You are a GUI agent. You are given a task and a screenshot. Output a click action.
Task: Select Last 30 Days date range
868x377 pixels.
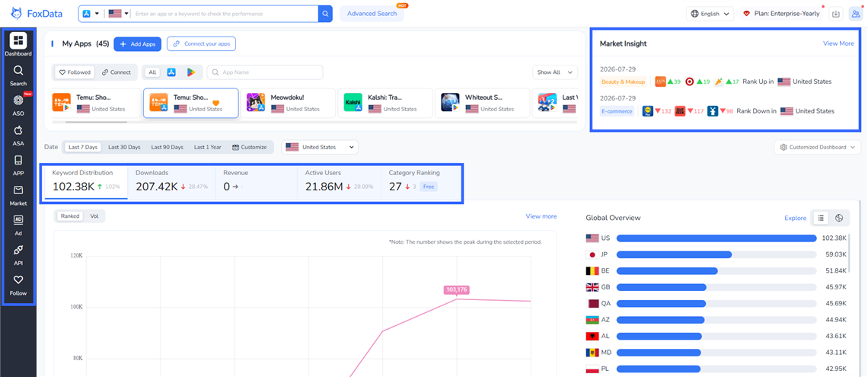click(124, 147)
